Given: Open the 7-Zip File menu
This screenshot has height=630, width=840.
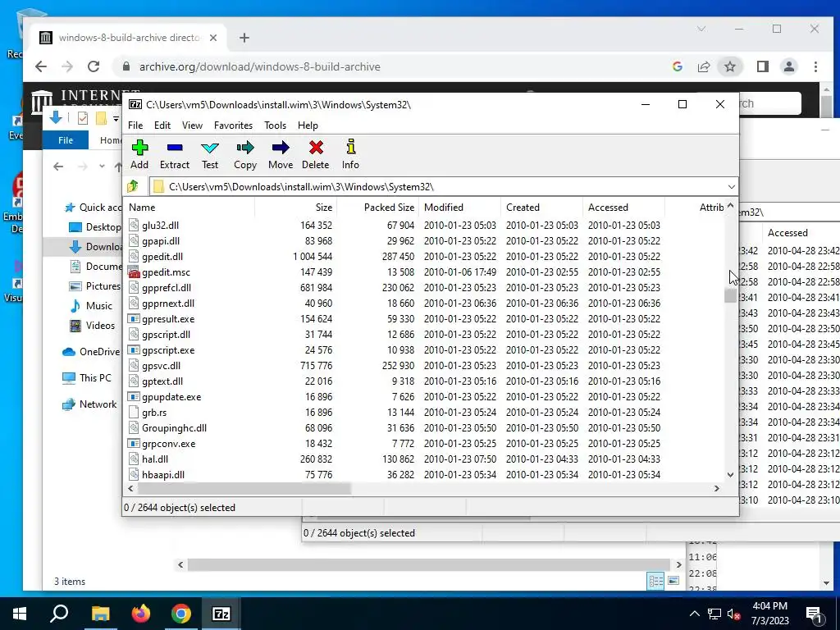Looking at the screenshot, I should pos(135,126).
